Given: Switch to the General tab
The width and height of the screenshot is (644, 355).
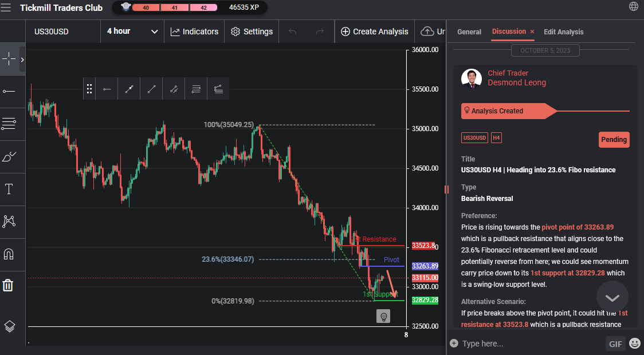Looking at the screenshot, I should click(469, 32).
